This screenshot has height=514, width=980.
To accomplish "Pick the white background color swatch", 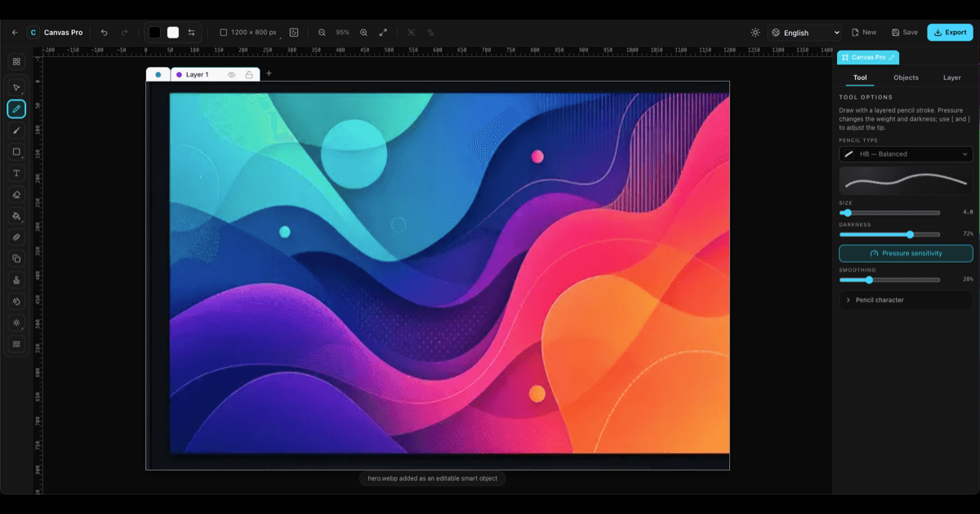I will (x=173, y=33).
